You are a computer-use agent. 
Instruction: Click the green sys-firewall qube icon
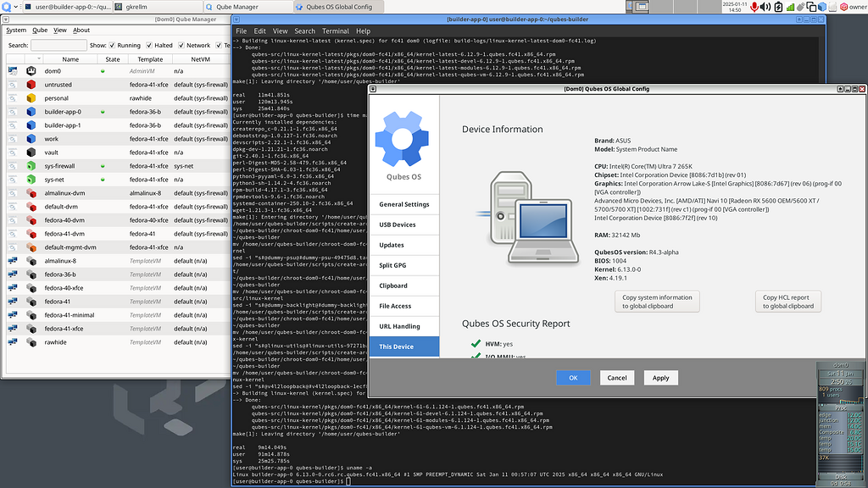(x=31, y=166)
